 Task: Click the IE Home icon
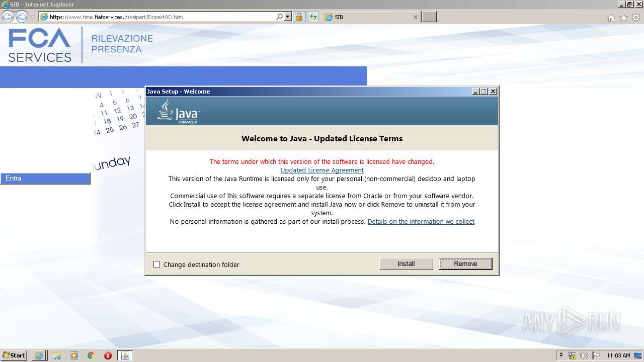tap(611, 18)
